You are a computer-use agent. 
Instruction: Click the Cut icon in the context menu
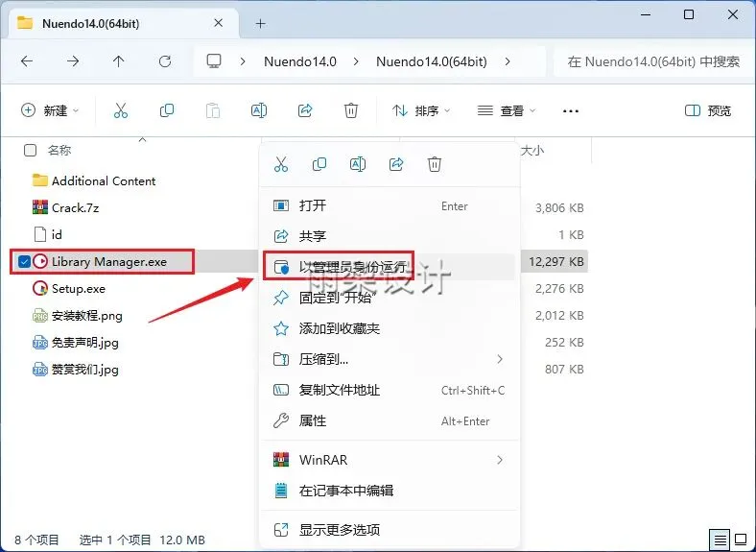(x=280, y=164)
